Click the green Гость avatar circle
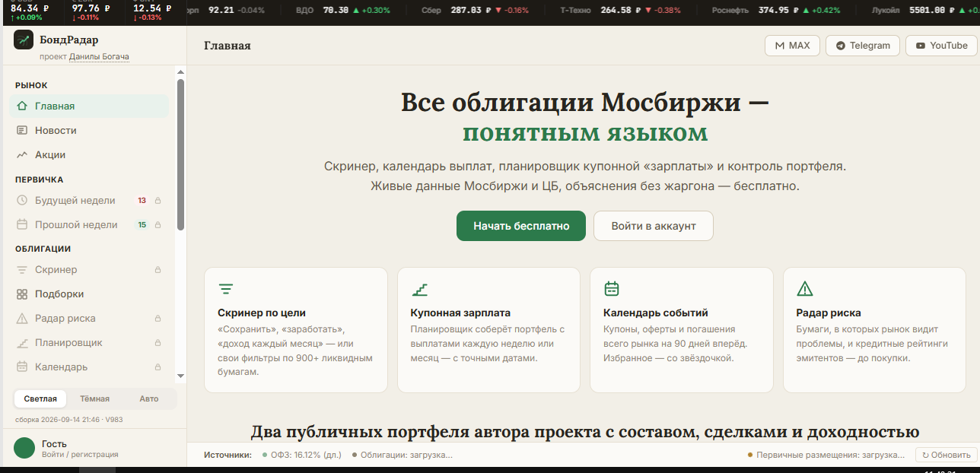 [x=24, y=448]
